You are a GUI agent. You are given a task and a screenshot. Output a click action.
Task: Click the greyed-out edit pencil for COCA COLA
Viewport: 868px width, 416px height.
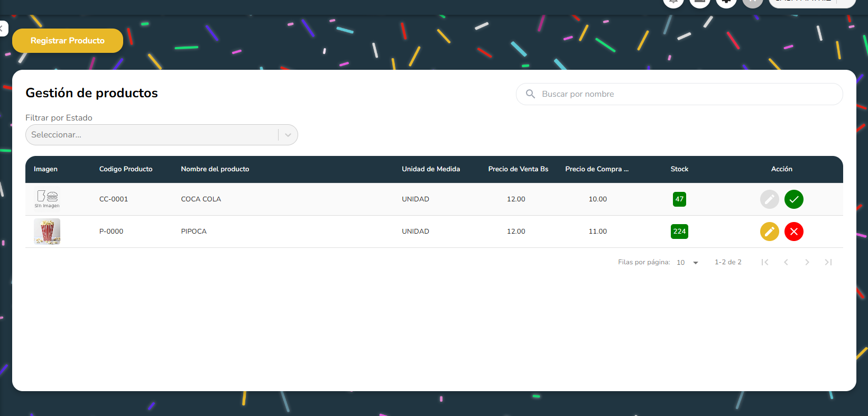pyautogui.click(x=769, y=199)
